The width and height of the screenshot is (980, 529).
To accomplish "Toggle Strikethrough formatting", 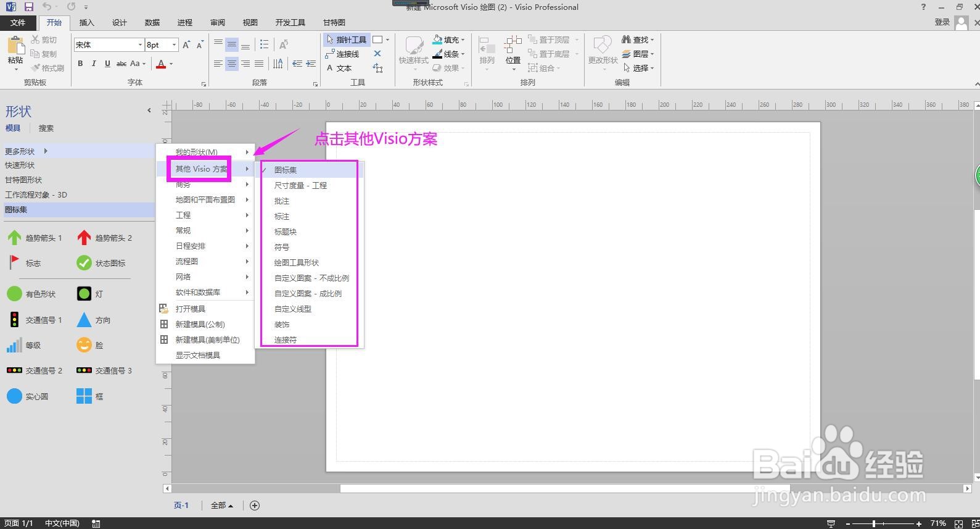I will [x=121, y=64].
